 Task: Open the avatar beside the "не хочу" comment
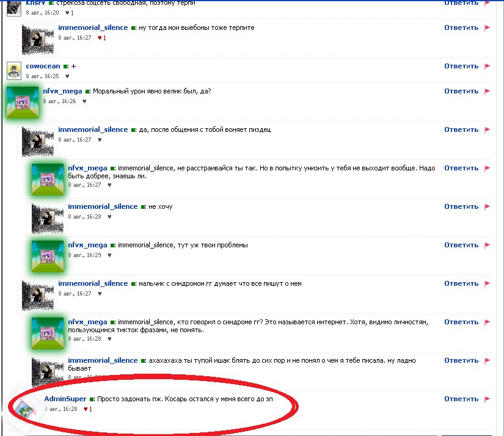pyautogui.click(x=48, y=218)
